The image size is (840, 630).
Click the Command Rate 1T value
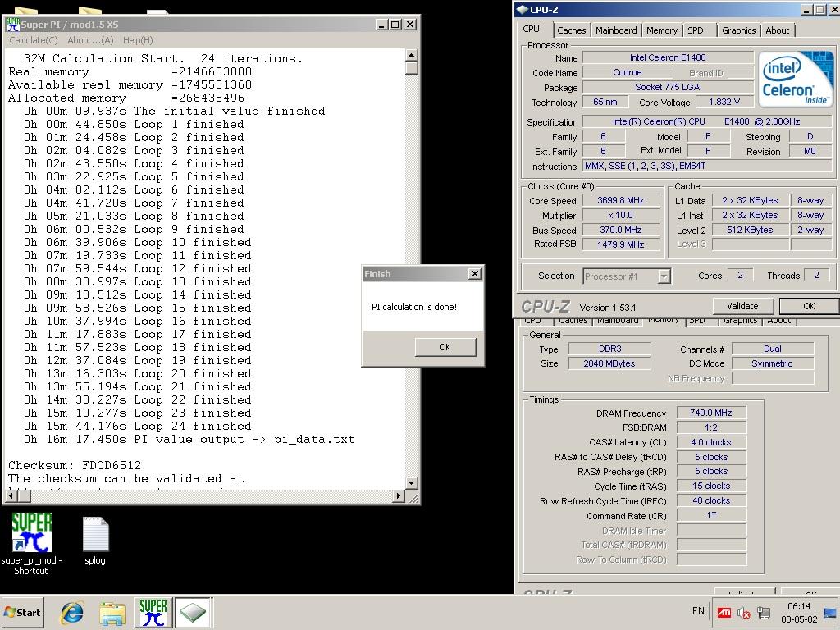coord(711,515)
